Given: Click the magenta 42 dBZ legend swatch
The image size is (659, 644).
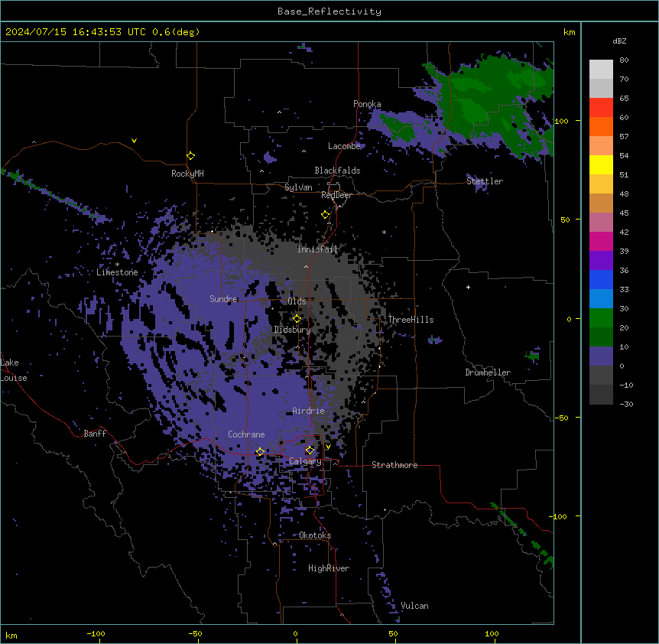Looking at the screenshot, I should 601,241.
